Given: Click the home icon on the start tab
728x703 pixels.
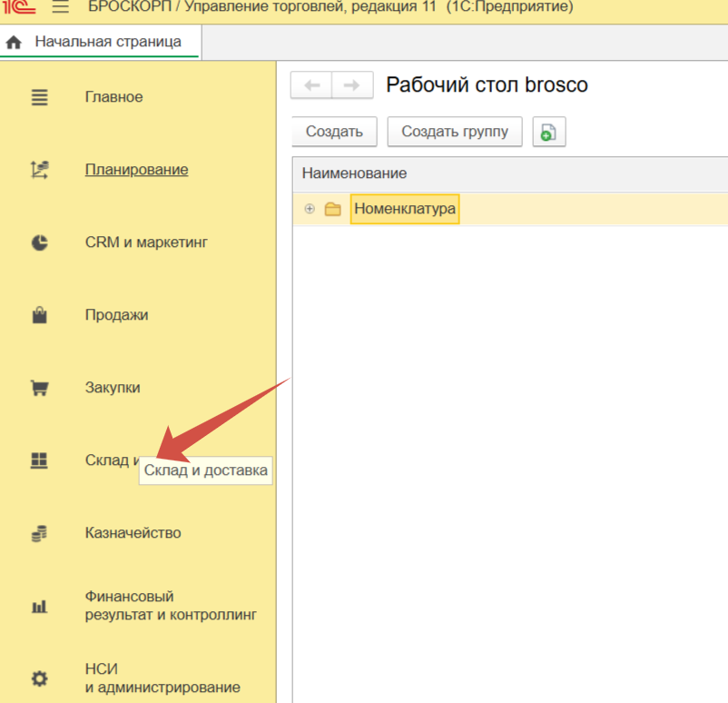Looking at the screenshot, I should [x=14, y=43].
